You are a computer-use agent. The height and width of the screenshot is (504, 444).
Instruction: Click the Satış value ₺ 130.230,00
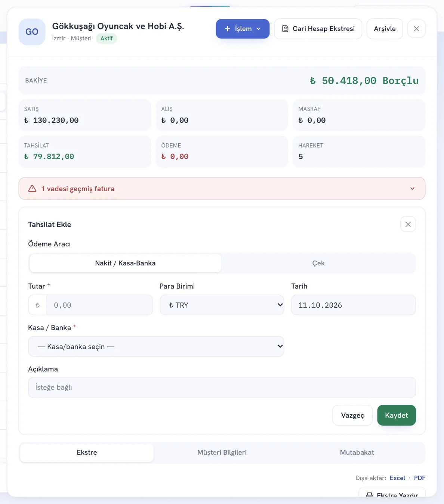coord(52,120)
